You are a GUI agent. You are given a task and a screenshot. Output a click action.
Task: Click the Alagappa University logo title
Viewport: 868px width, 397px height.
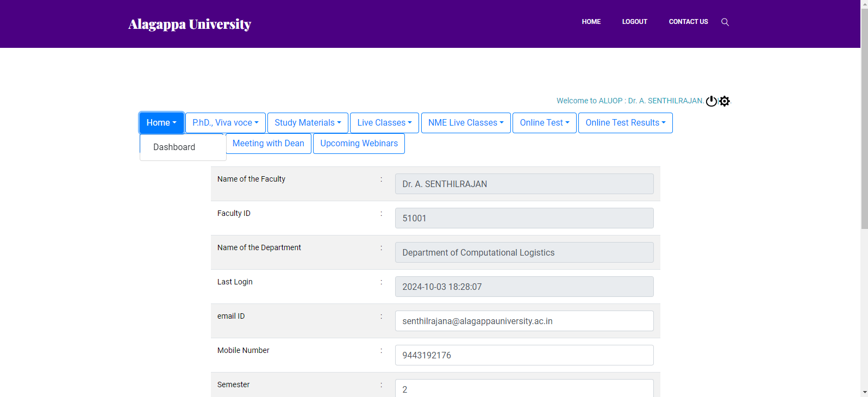(190, 24)
